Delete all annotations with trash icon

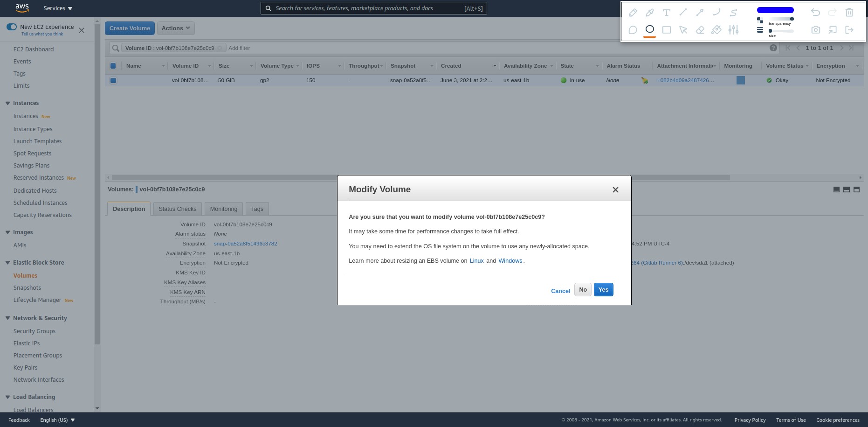tap(849, 13)
